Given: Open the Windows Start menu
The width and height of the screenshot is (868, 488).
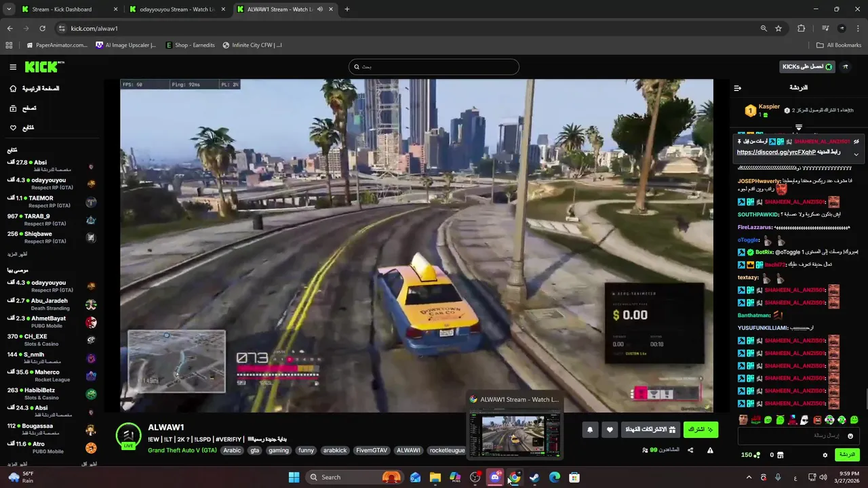Looking at the screenshot, I should coord(294,477).
